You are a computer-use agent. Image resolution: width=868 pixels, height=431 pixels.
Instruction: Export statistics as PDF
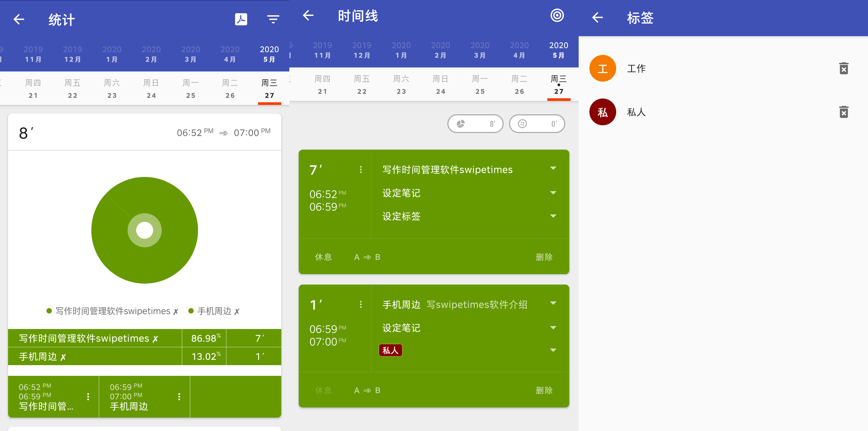click(241, 19)
